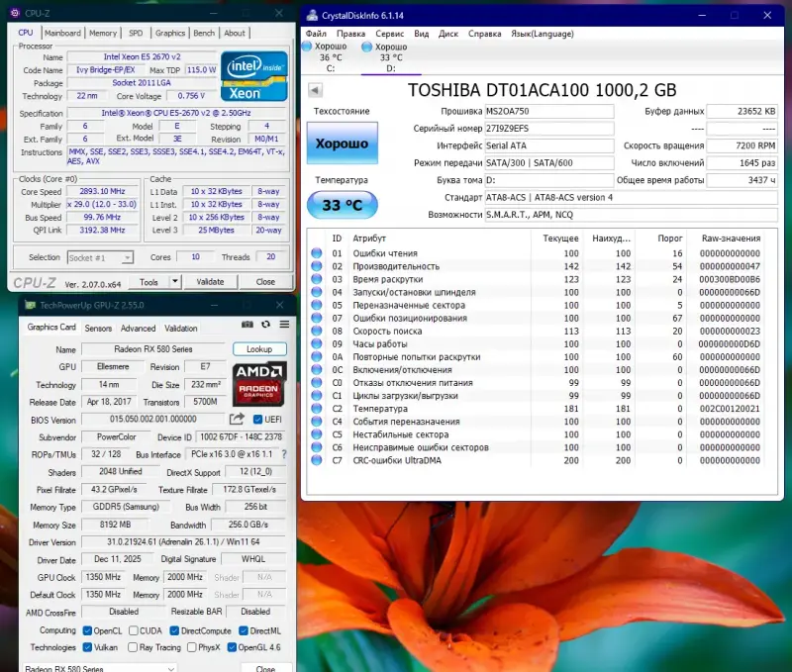Viewport: 792px width, 672px height.
Task: Switch to the Mainboard tab in CPU-Z
Action: [x=63, y=33]
